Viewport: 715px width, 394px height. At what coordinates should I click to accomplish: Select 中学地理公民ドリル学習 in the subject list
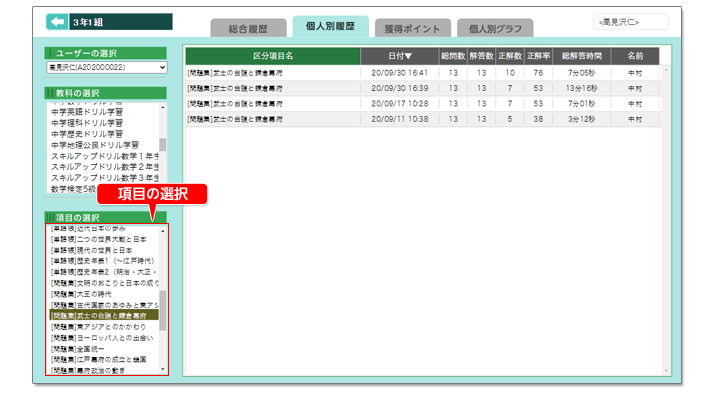click(x=95, y=145)
